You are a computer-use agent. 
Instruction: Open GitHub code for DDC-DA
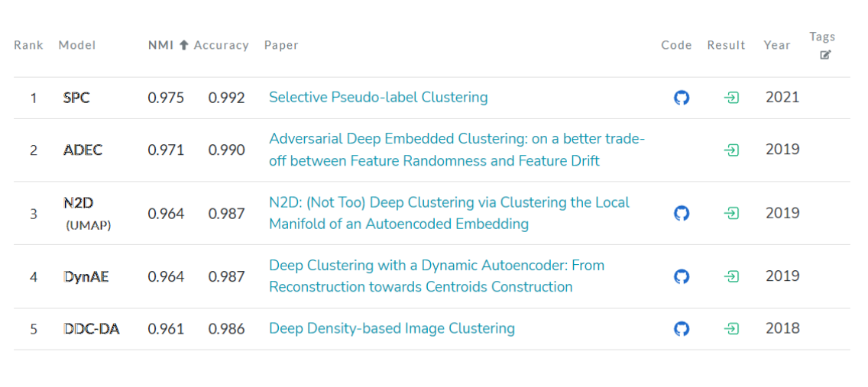coord(682,329)
